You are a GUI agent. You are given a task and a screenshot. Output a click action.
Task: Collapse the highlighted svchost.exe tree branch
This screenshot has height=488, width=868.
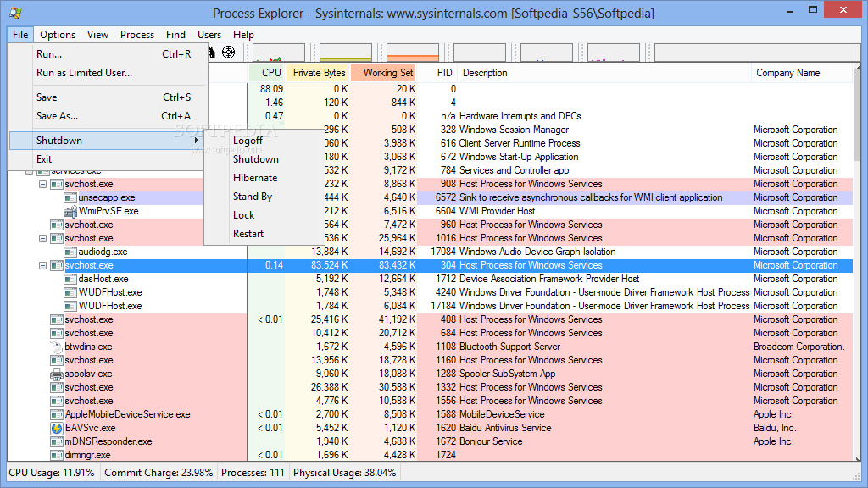point(41,265)
